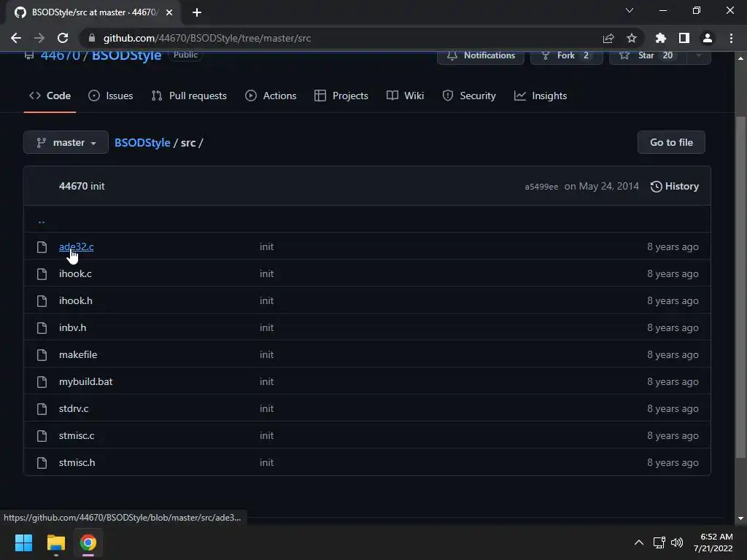Open stmisc.c file
This screenshot has width=747, height=560.
tap(77, 436)
